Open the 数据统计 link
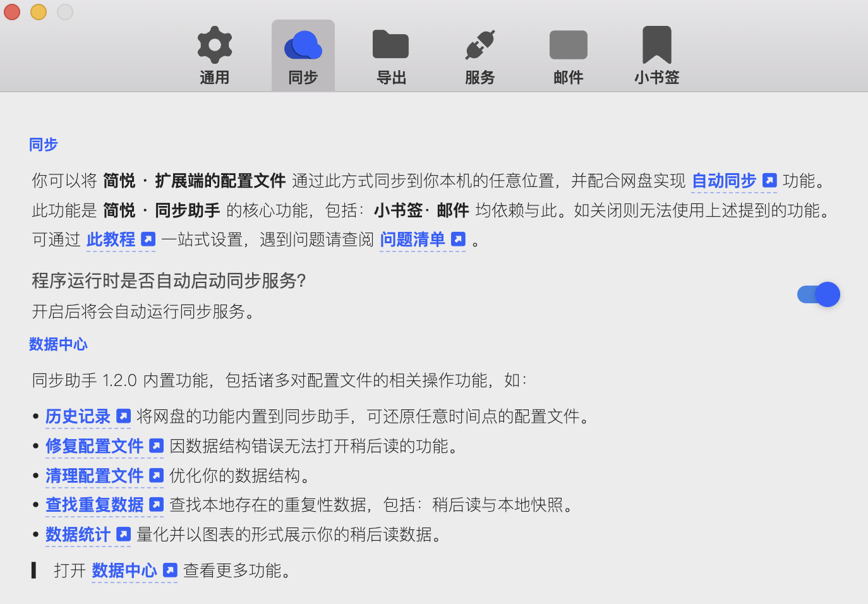 pyautogui.click(x=78, y=535)
